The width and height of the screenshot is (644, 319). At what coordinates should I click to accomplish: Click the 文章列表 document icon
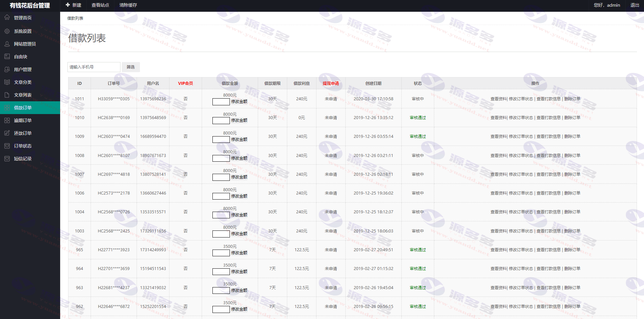coord(7,95)
